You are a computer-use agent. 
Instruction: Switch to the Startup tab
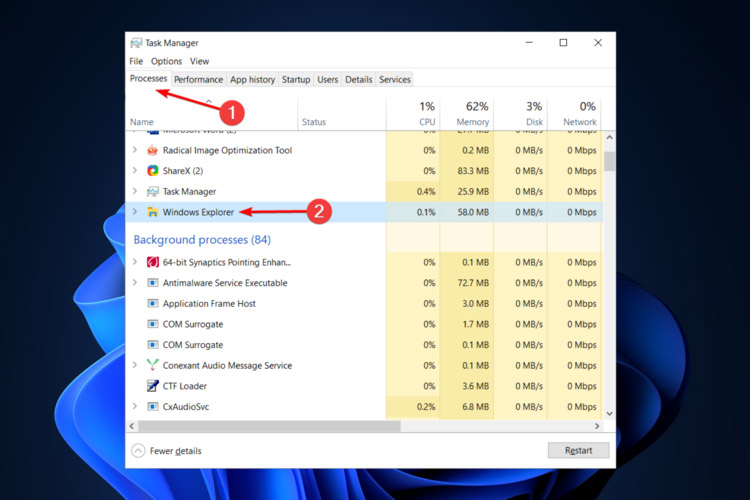pos(296,80)
